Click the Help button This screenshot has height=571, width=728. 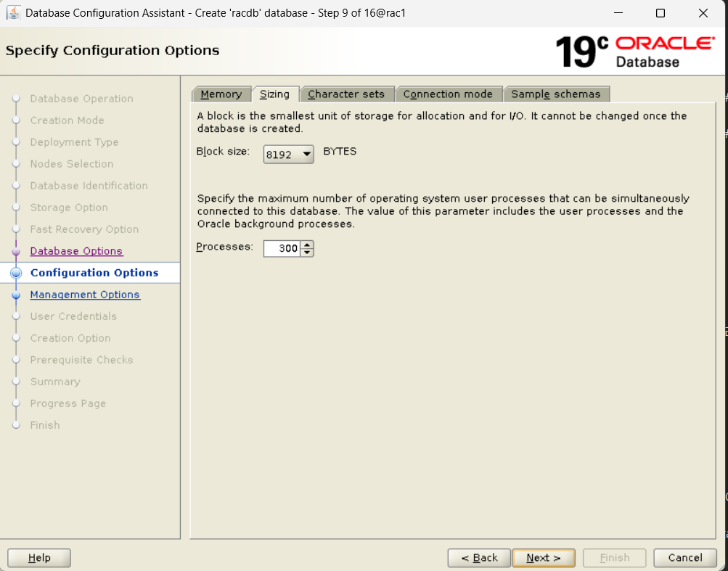point(39,557)
